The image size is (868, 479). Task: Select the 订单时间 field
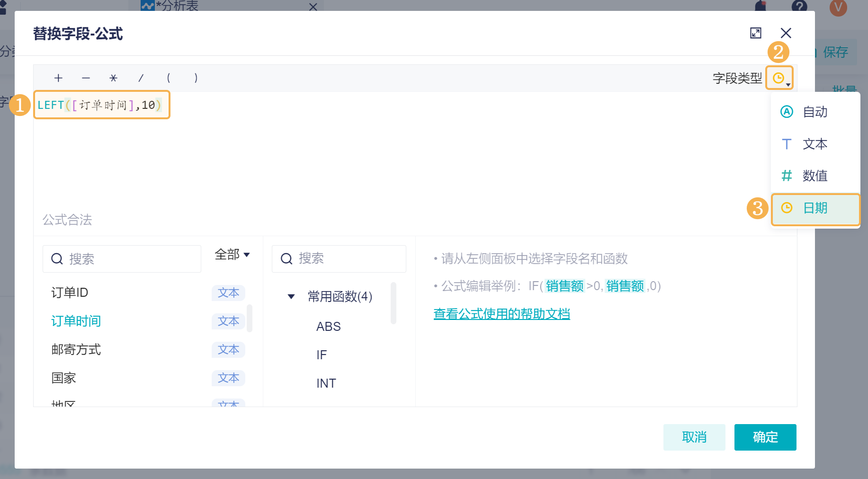point(76,321)
